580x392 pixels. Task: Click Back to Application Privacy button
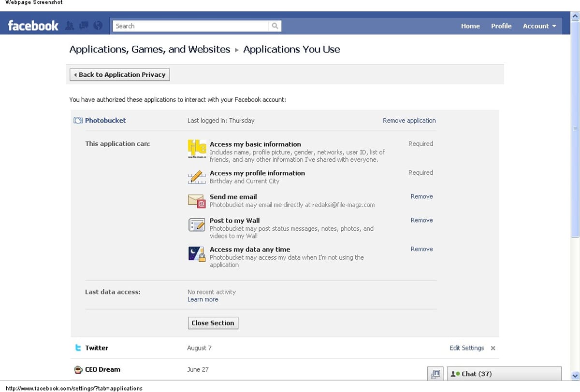tap(120, 75)
